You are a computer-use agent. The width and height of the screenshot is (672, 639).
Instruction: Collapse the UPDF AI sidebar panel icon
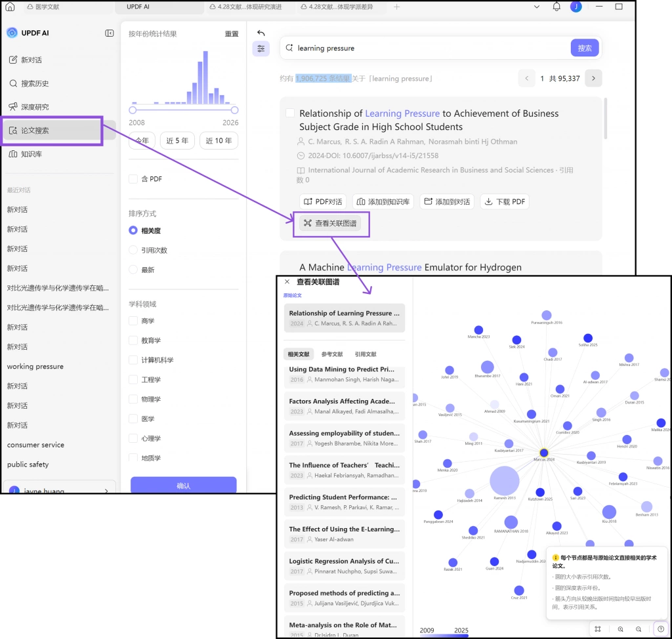tap(110, 33)
